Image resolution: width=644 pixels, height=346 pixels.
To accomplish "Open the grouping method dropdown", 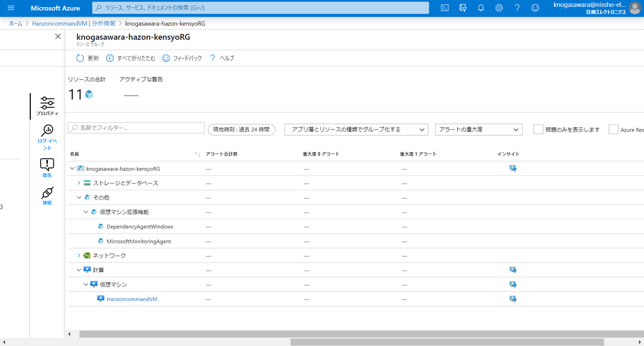I will (356, 129).
